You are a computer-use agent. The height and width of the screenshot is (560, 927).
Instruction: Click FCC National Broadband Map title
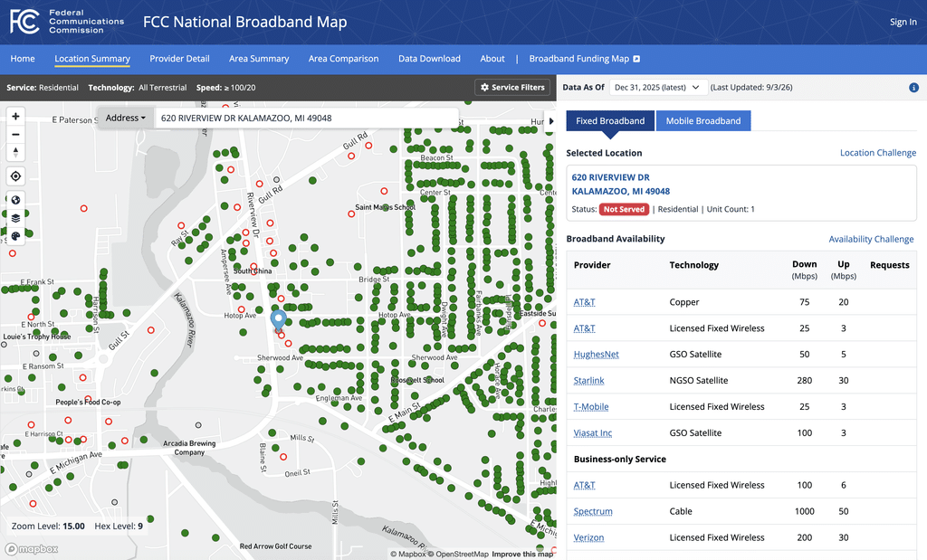click(244, 22)
